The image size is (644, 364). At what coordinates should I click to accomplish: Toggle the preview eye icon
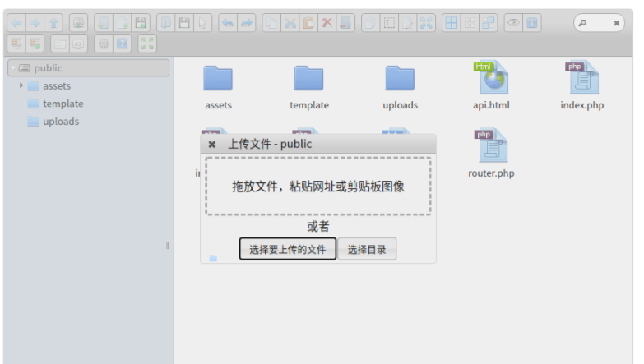[513, 23]
